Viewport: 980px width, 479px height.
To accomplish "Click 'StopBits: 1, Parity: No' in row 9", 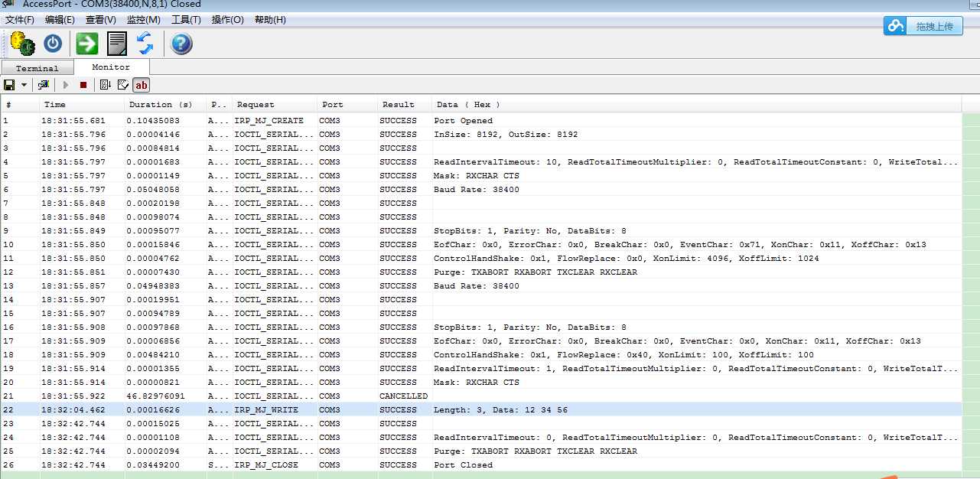I will [530, 231].
